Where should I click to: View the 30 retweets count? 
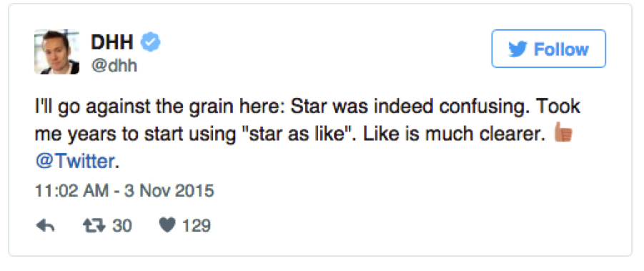click(x=122, y=225)
